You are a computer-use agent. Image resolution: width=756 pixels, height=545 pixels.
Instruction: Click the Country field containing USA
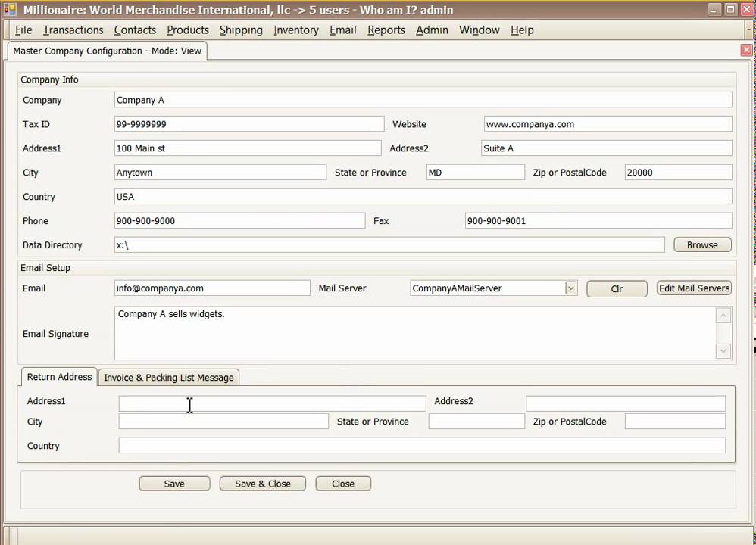[423, 196]
